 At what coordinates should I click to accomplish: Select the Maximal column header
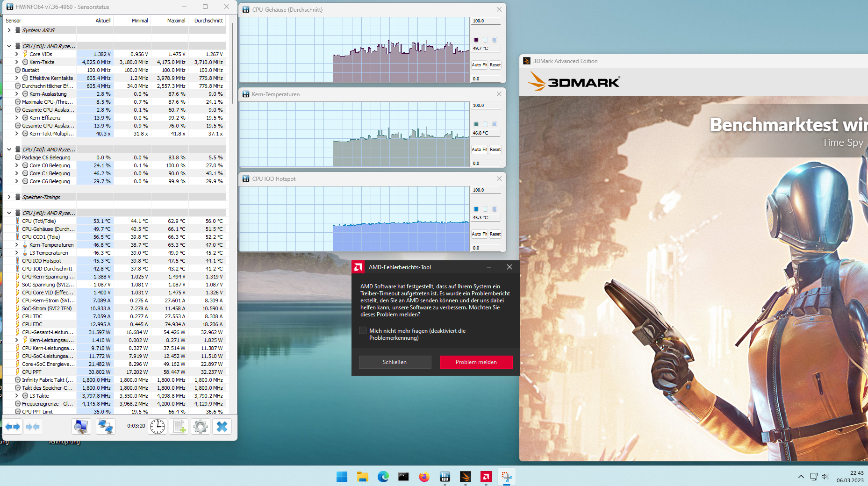(170, 21)
